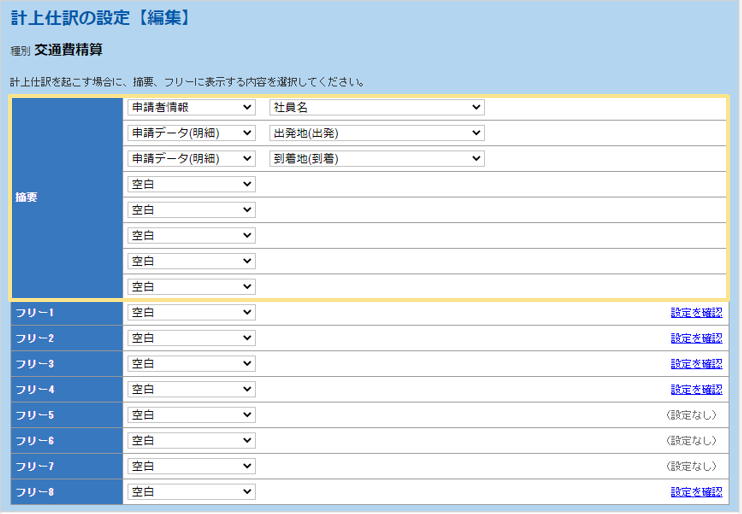This screenshot has width=742, height=514.
Task: Open the フリー8 空白 dropdown
Action: pos(191,492)
